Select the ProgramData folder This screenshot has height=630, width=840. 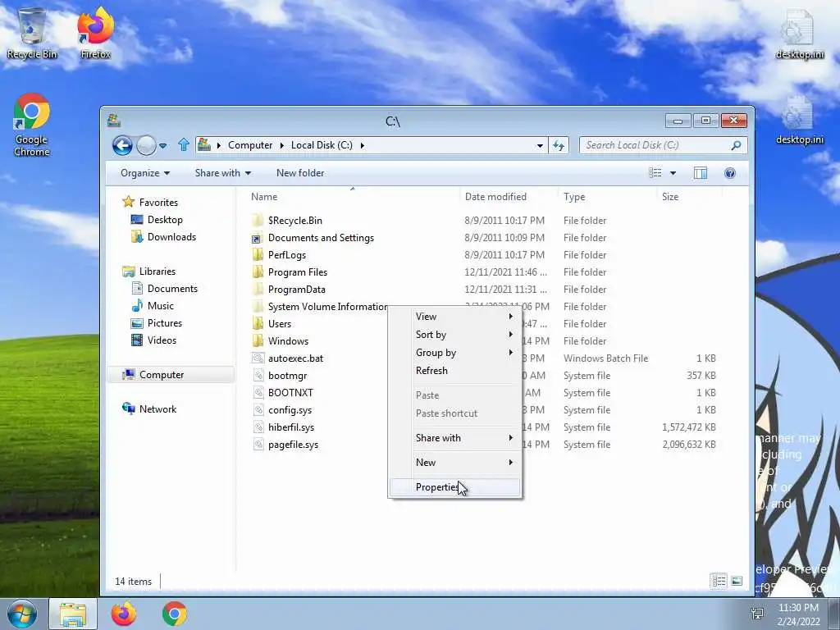(289, 290)
